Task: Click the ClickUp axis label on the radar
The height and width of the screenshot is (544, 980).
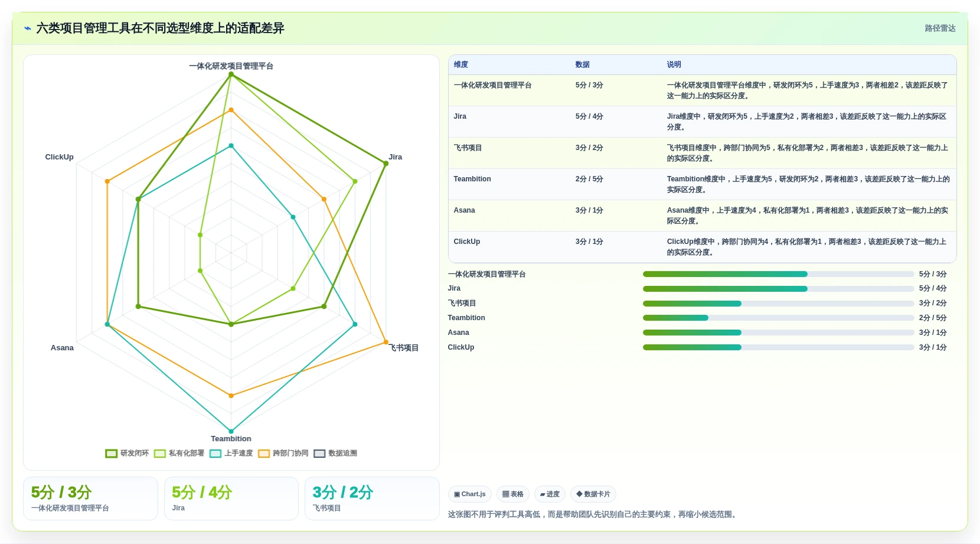Action: click(59, 157)
